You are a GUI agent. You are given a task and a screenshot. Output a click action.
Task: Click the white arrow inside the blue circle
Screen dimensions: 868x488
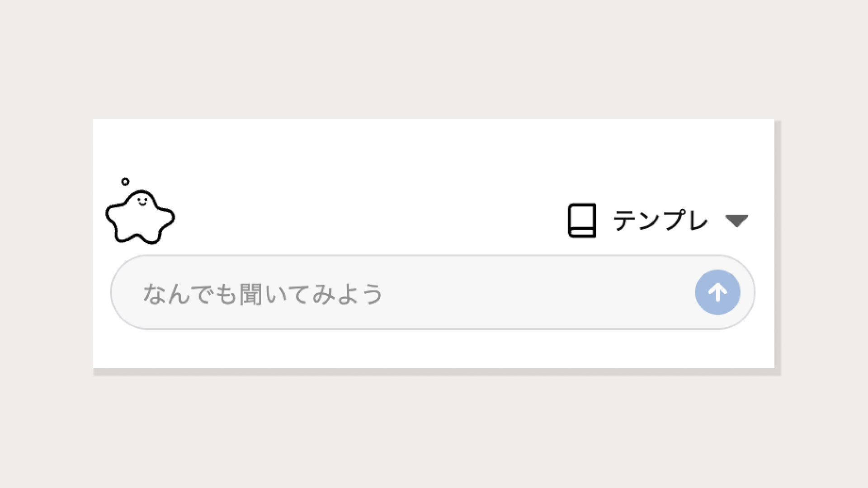tap(717, 292)
